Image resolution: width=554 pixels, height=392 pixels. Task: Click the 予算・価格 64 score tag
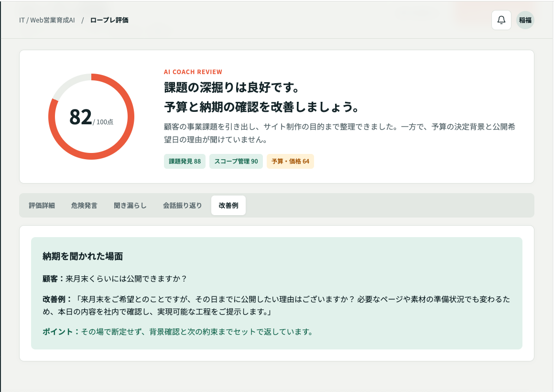290,161
